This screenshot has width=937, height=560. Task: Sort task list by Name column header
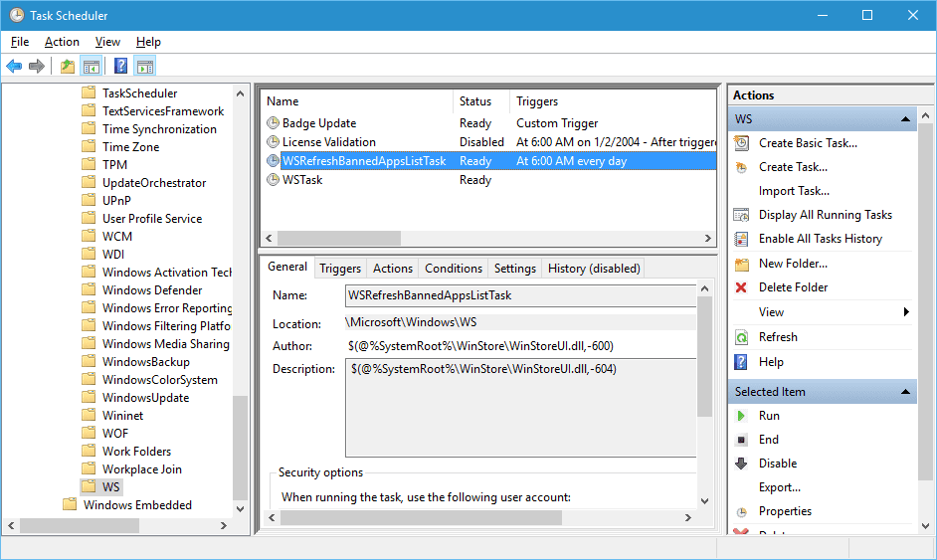[x=357, y=101]
